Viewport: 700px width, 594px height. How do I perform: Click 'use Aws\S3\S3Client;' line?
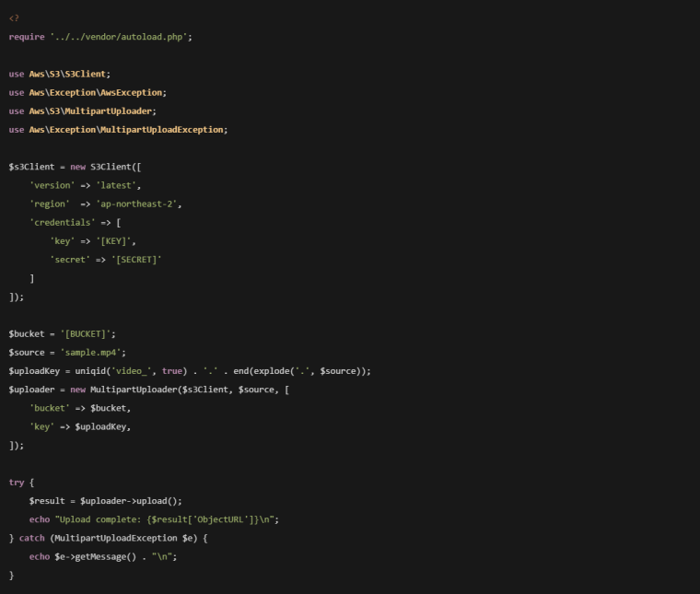pos(59,74)
